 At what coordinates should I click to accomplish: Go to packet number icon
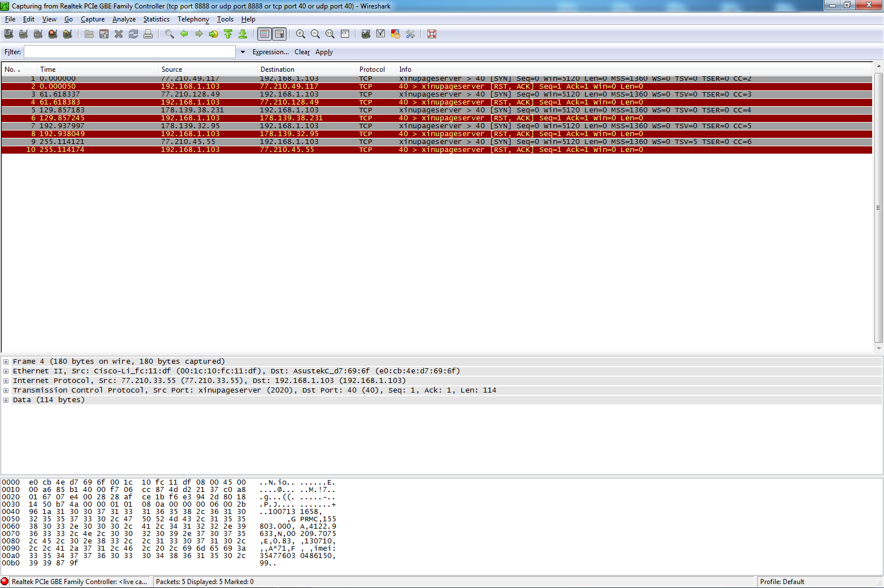pos(214,34)
